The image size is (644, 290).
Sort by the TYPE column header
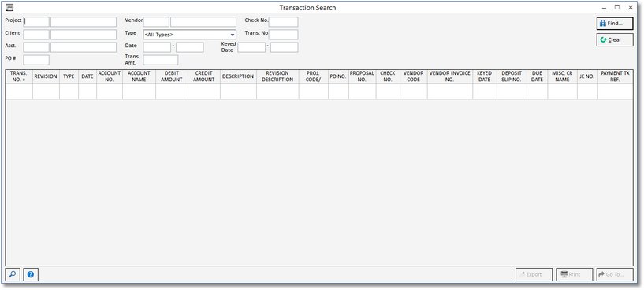tap(69, 76)
